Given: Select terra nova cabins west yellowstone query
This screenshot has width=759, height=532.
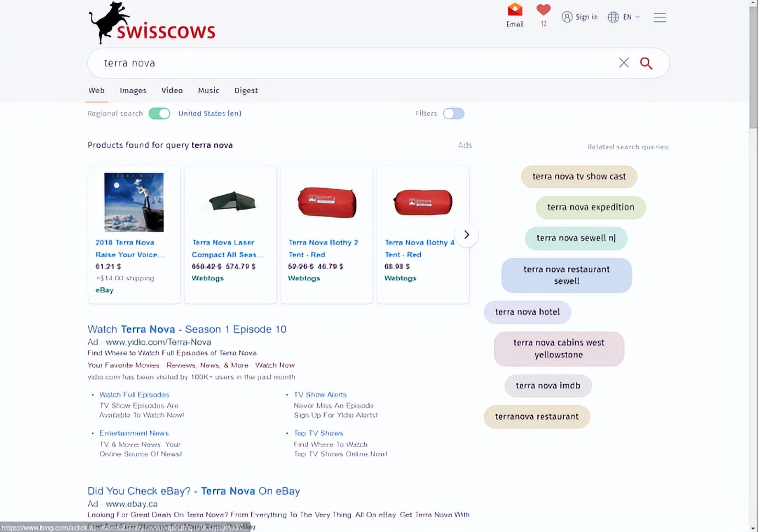Looking at the screenshot, I should [x=559, y=349].
